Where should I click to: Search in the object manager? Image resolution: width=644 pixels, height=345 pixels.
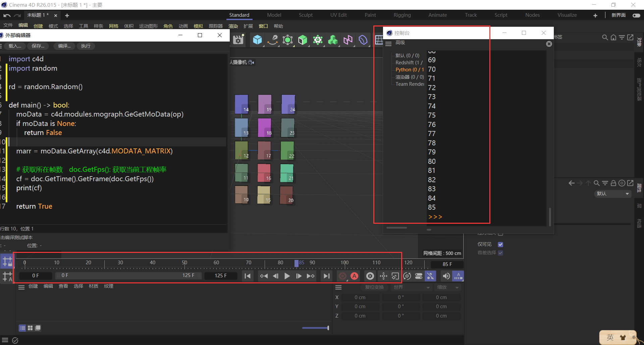point(605,37)
